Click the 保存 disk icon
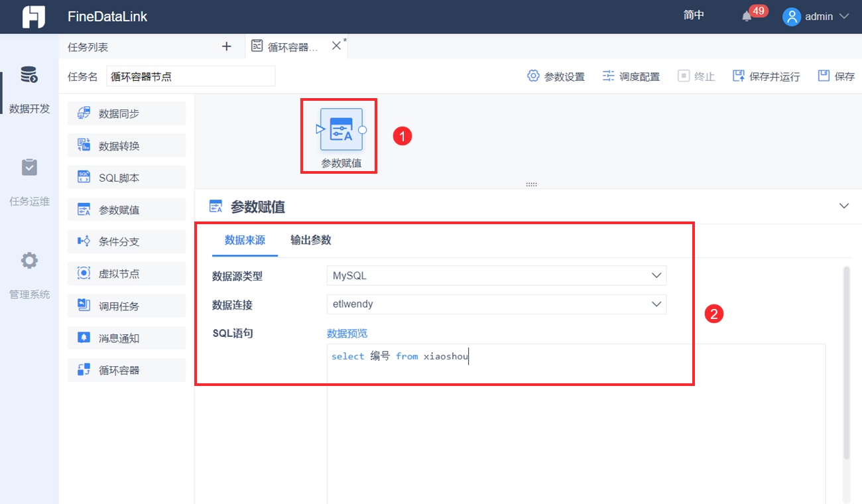The image size is (862, 504). point(824,76)
